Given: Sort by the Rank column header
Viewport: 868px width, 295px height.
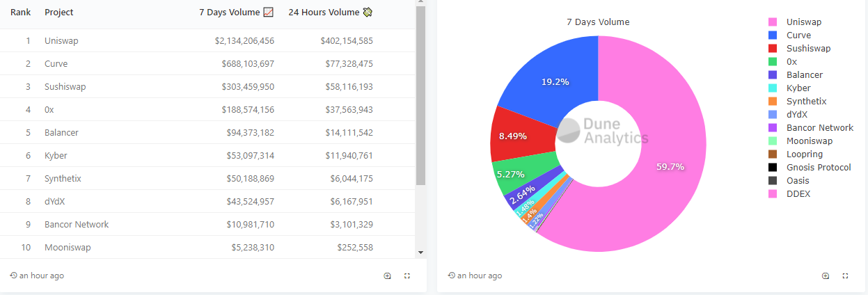Looking at the screenshot, I should click(20, 13).
